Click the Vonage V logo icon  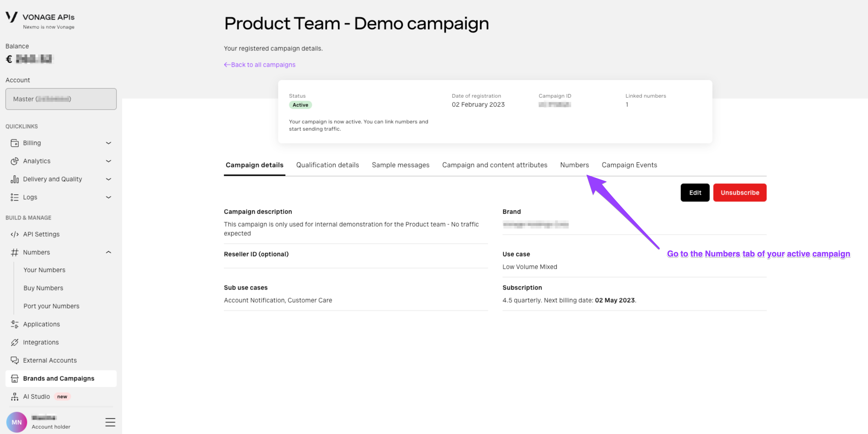pyautogui.click(x=12, y=17)
